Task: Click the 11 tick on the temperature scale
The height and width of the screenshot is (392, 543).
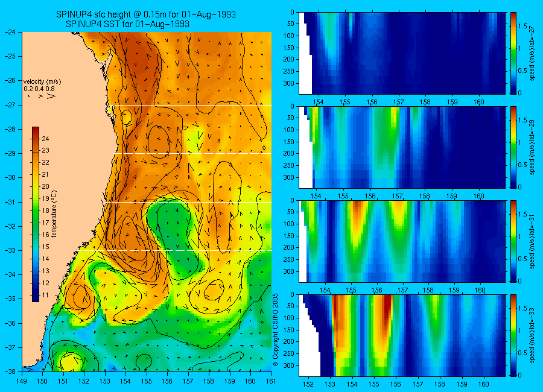Action: [45, 295]
